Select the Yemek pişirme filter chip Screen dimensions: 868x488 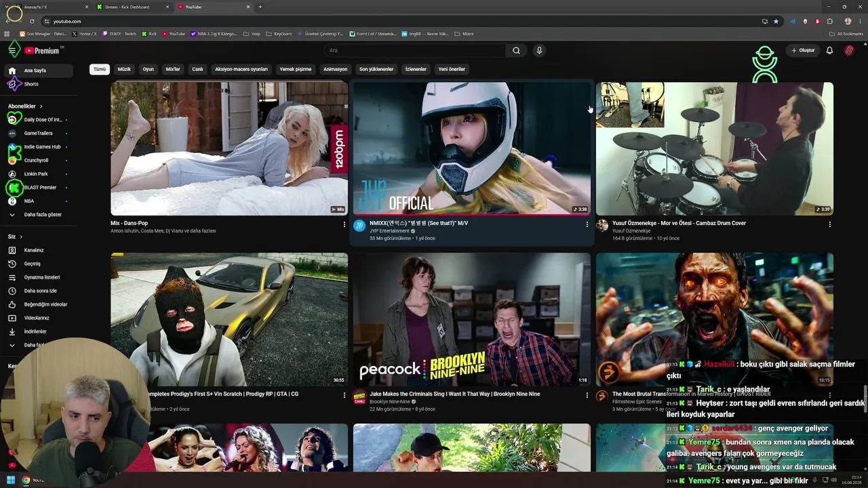coord(296,69)
